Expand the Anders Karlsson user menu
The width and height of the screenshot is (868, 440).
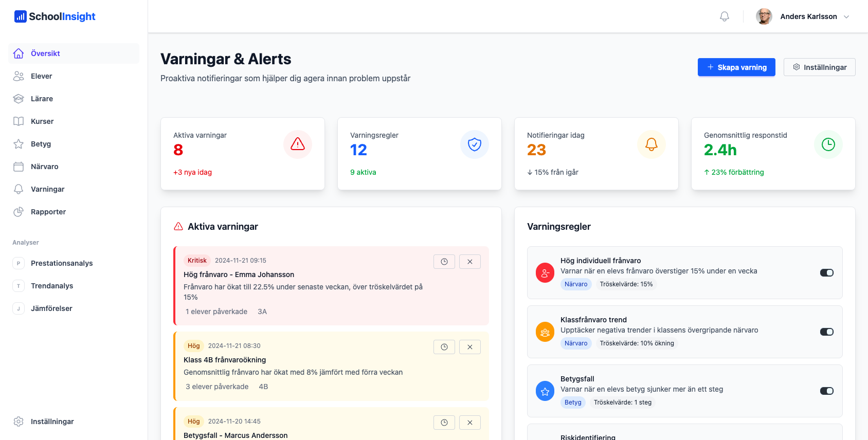tap(846, 16)
